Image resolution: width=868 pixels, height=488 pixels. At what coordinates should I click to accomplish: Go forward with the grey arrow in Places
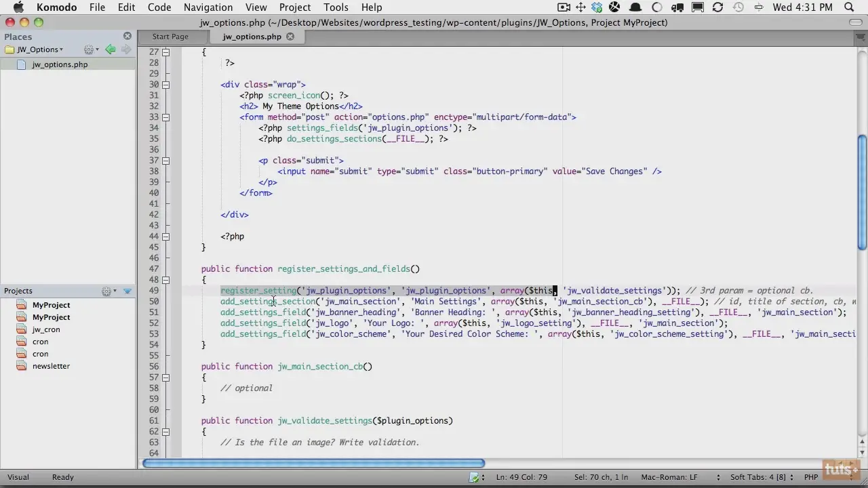click(x=125, y=49)
